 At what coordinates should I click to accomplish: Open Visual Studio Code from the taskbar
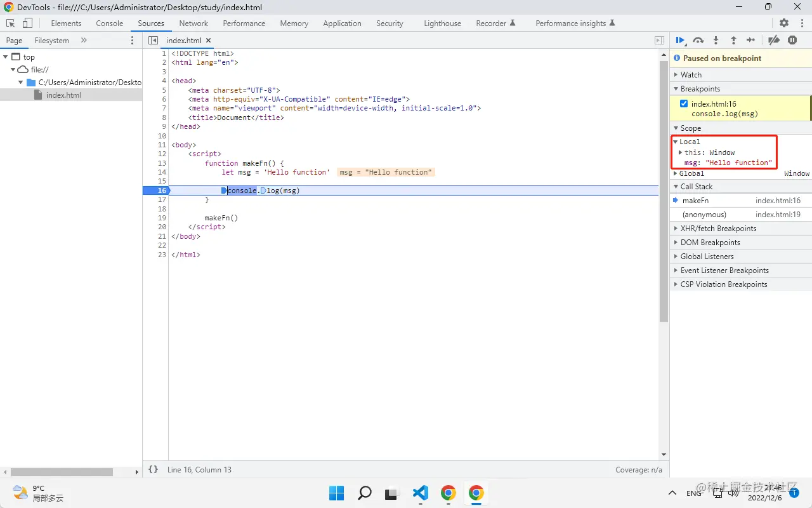(421, 493)
